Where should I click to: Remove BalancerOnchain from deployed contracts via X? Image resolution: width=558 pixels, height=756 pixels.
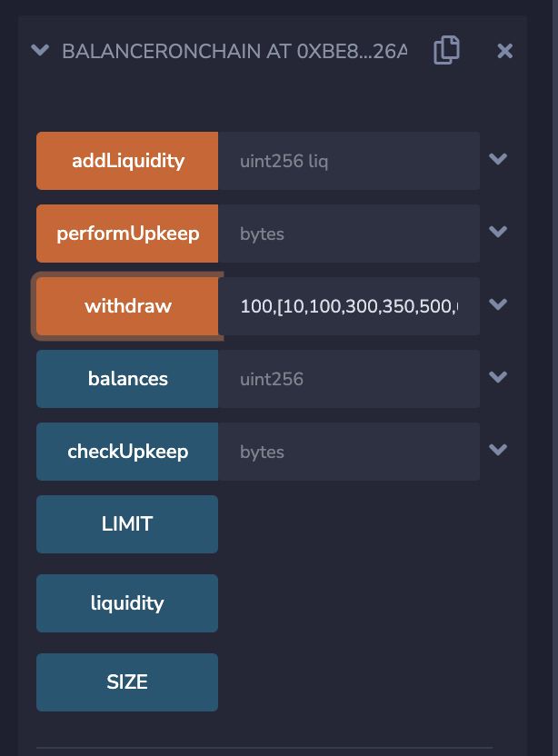[x=504, y=51]
